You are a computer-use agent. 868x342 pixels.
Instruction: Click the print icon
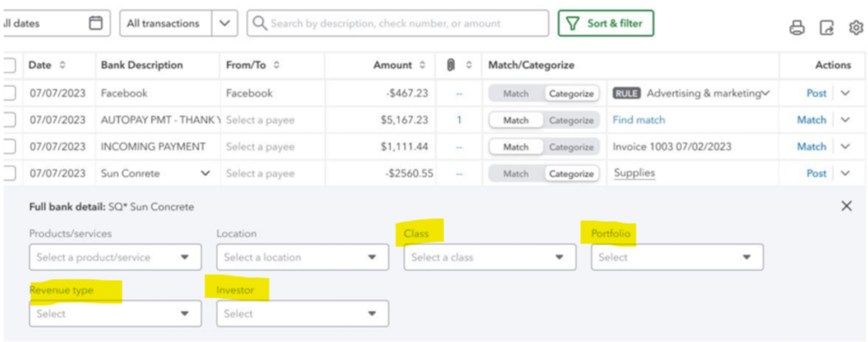[x=797, y=28]
